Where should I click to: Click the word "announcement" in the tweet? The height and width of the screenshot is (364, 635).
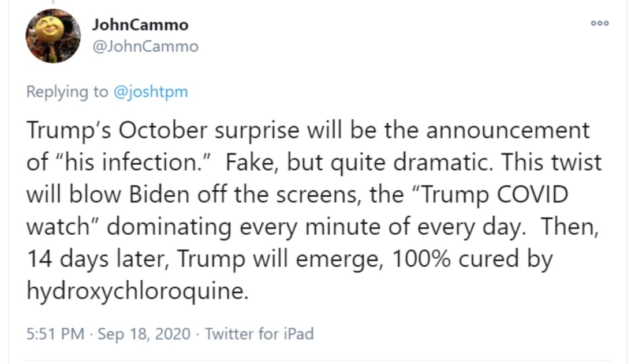coord(509,131)
